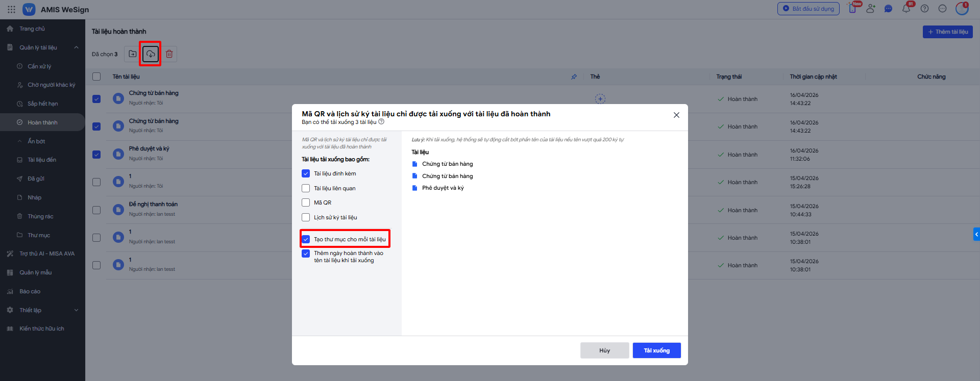Click the Tải xuống button

[x=656, y=350]
